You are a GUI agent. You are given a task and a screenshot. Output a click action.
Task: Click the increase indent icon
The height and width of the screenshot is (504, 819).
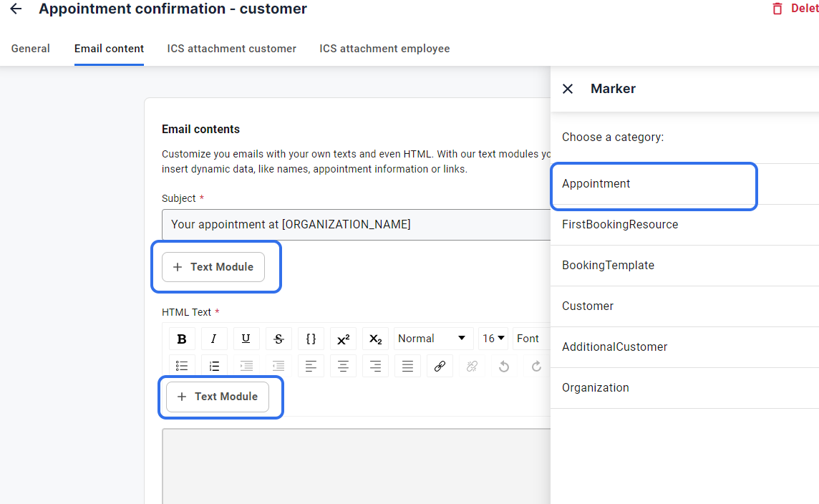(246, 366)
